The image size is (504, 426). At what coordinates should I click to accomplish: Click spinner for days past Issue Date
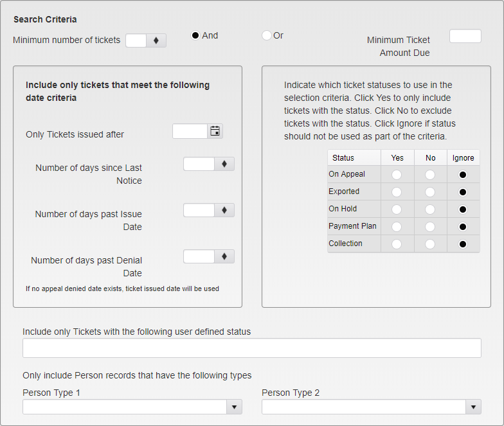coord(224,210)
